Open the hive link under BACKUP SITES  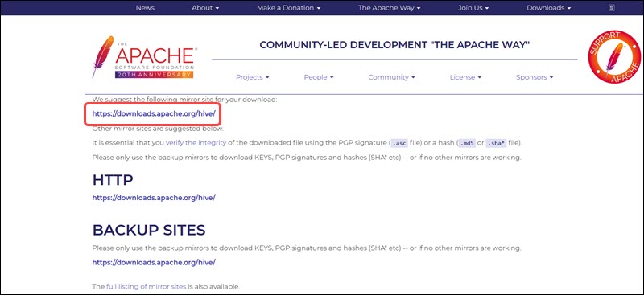pyautogui.click(x=154, y=263)
